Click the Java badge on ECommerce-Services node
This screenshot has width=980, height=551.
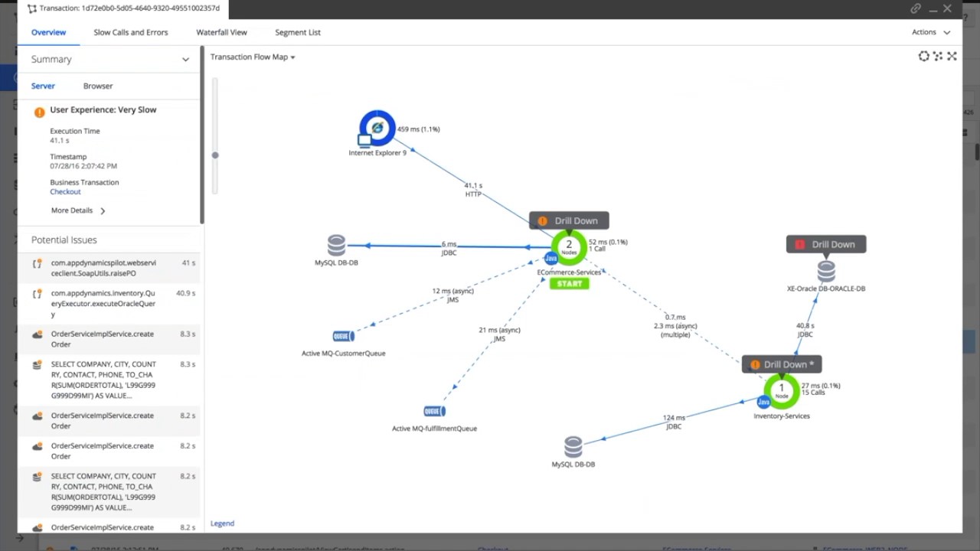pos(550,259)
